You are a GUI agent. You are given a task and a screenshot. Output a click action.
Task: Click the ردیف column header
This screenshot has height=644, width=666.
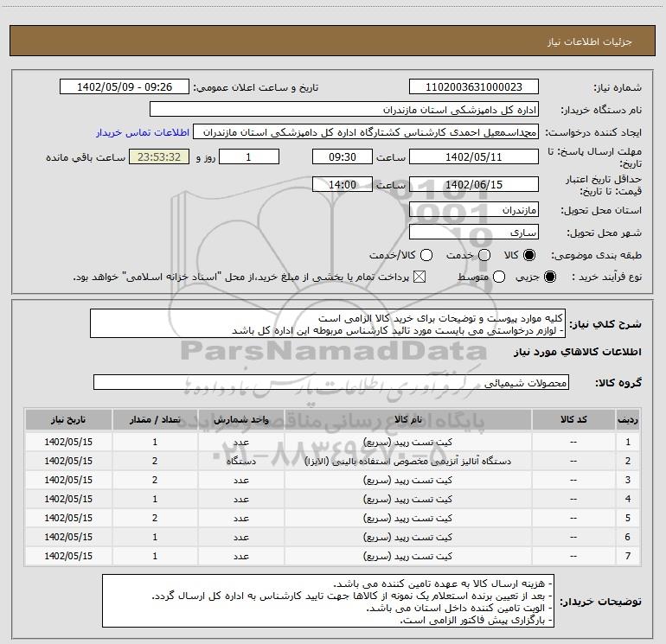(x=628, y=420)
